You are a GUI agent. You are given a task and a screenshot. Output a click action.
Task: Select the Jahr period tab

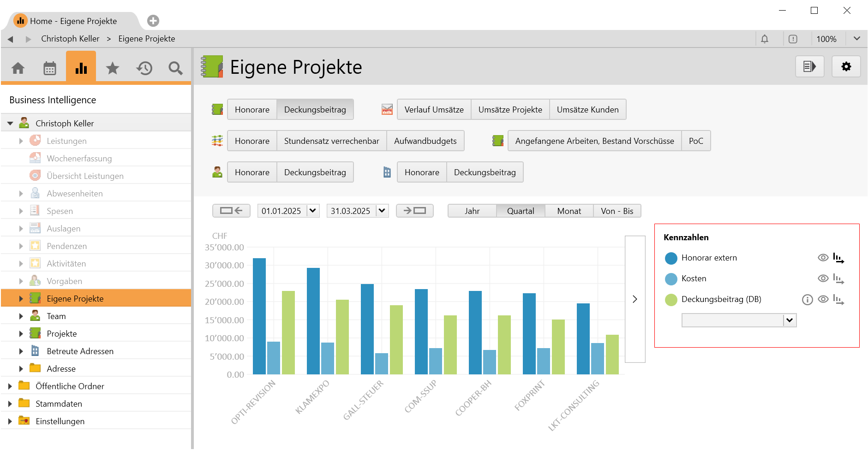472,211
